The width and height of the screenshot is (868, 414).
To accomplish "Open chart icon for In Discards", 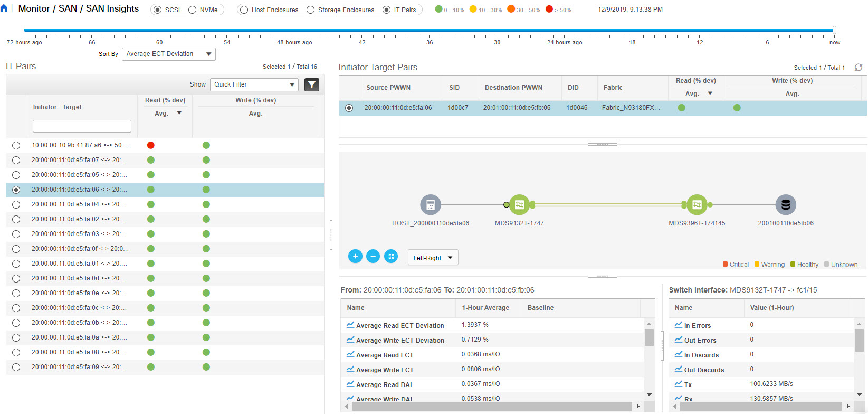I will 679,354.
